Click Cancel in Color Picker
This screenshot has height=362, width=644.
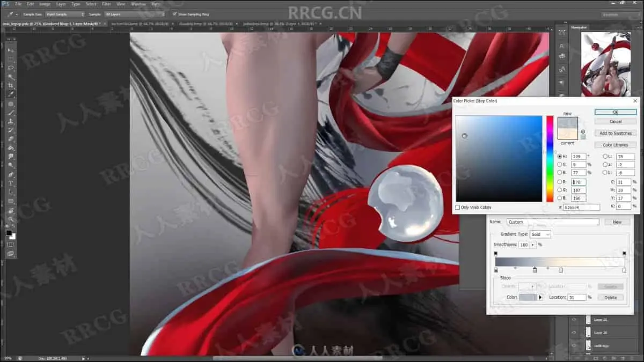[x=615, y=122]
